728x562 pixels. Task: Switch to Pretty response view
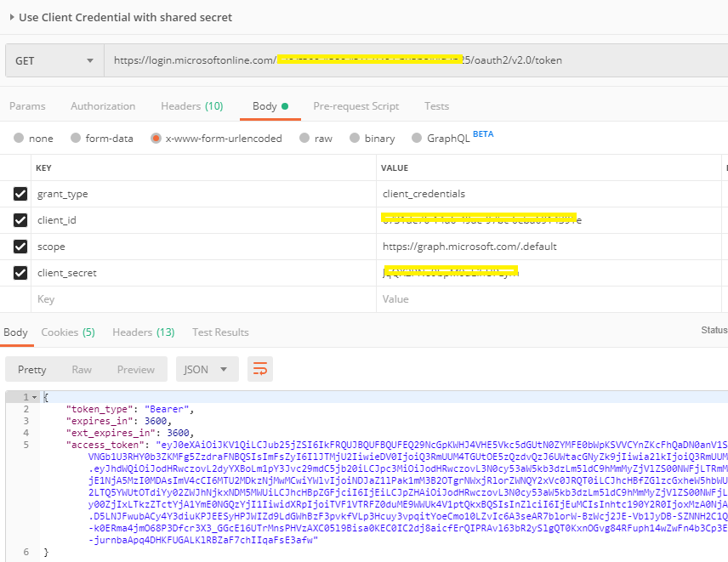32,369
